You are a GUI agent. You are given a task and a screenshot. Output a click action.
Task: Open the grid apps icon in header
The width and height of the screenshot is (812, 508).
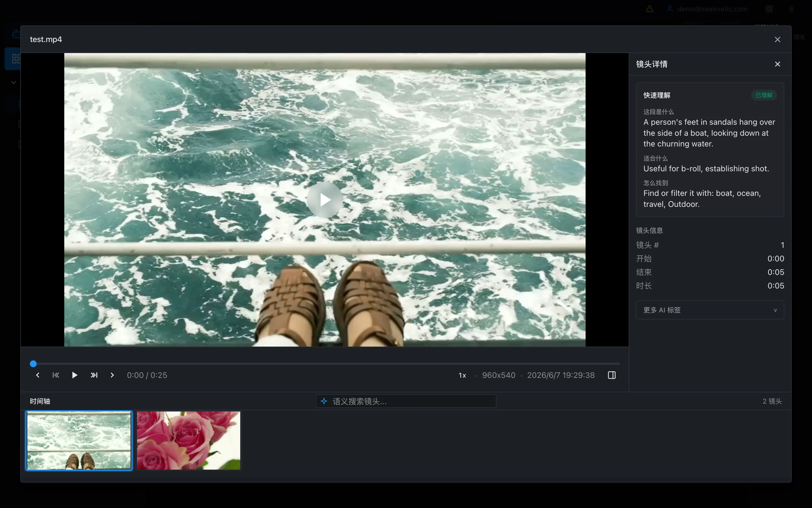[x=769, y=9]
